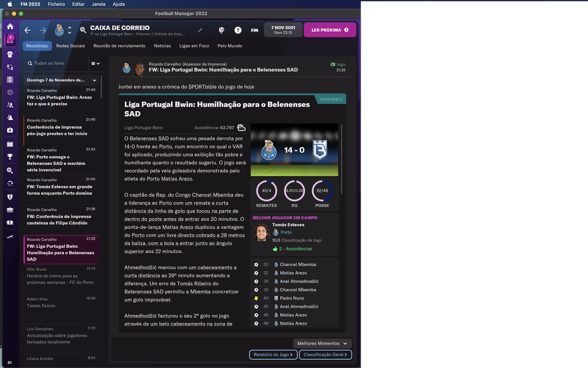Open the world globe icon in header
Viewport: 588px width, 368px height.
tap(221, 30)
